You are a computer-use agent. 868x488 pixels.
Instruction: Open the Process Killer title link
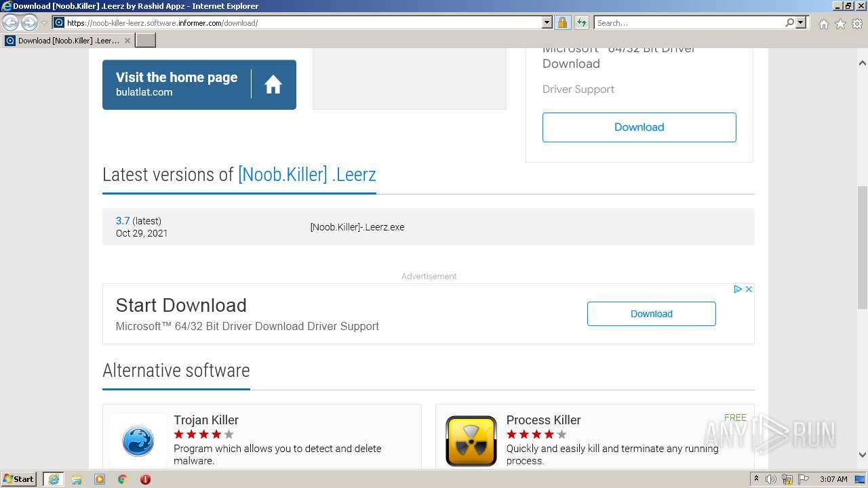543,420
